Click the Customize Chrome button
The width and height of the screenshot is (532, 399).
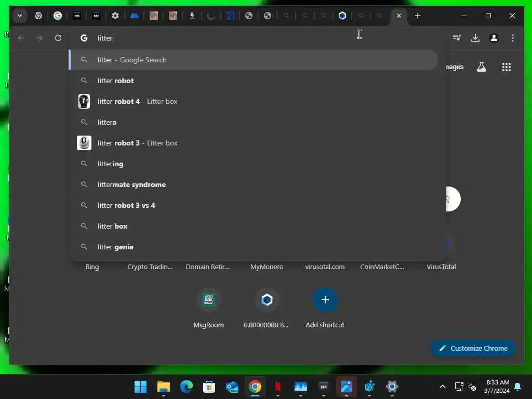pos(473,349)
